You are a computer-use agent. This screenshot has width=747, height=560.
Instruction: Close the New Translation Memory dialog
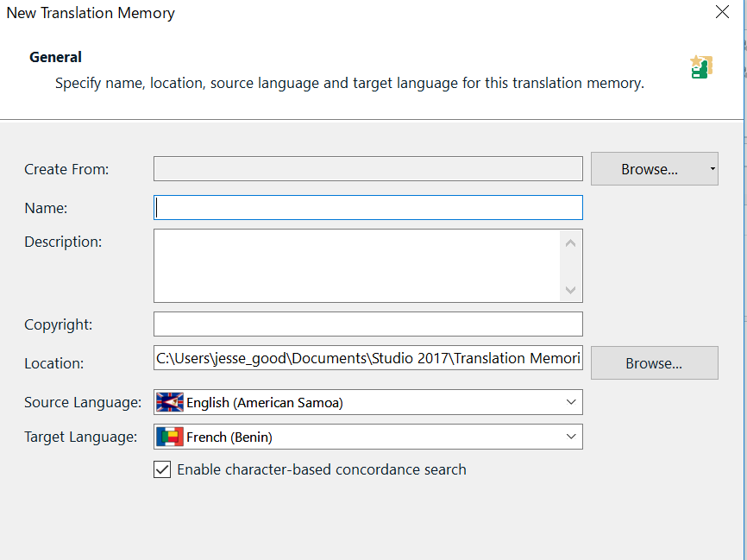[x=722, y=12]
